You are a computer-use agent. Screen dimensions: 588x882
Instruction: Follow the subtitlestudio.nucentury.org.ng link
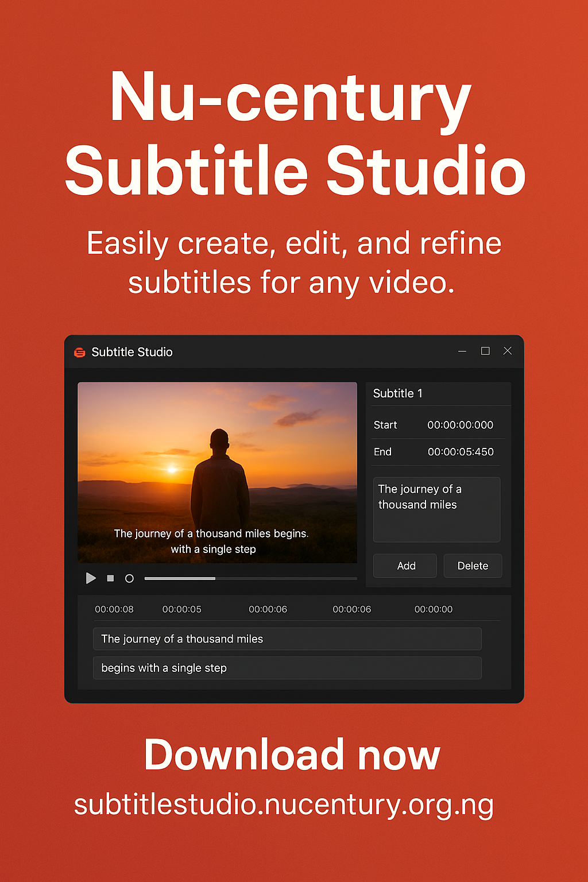[284, 804]
